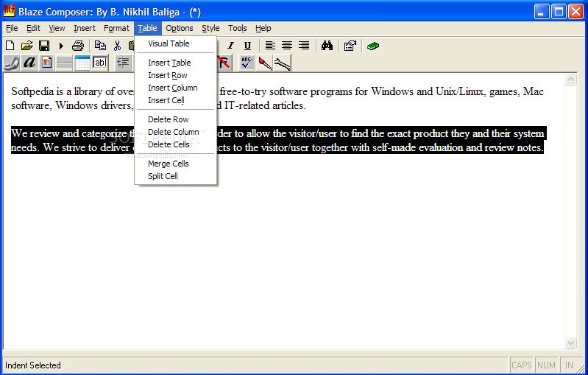
Task: Center align the text
Action: click(287, 46)
